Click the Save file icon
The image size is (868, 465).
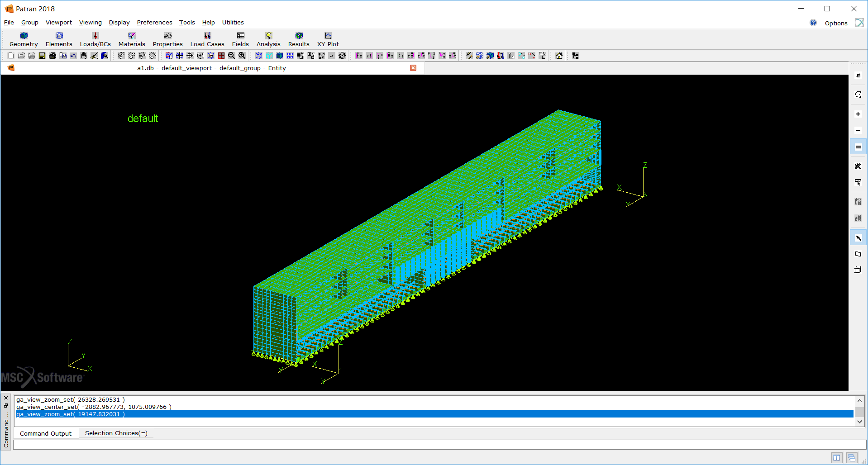(42, 56)
